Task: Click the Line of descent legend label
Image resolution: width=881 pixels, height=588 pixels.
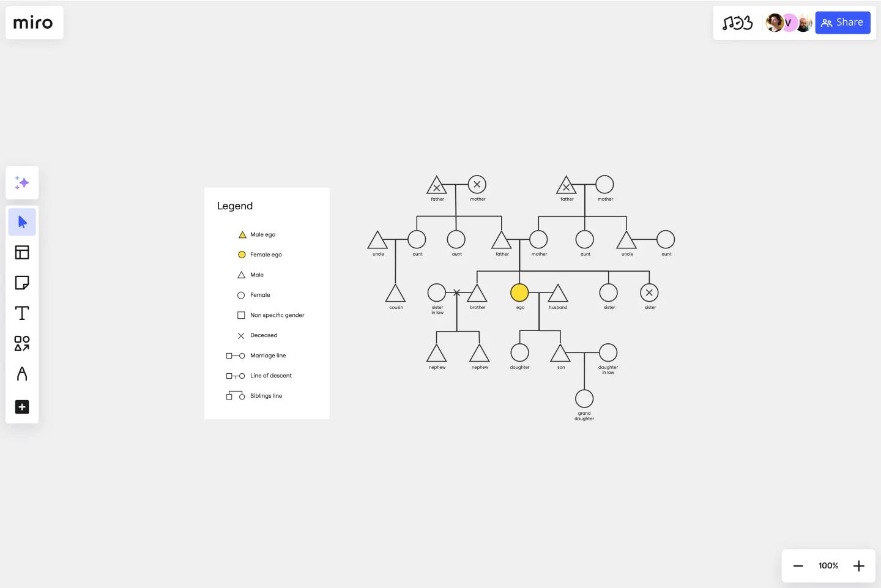Action: click(x=271, y=376)
